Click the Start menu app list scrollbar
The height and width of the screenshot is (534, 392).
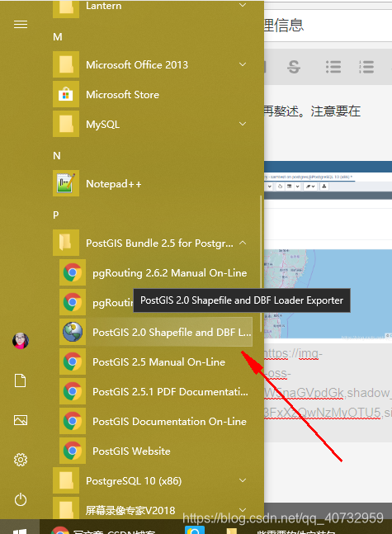click(x=262, y=264)
